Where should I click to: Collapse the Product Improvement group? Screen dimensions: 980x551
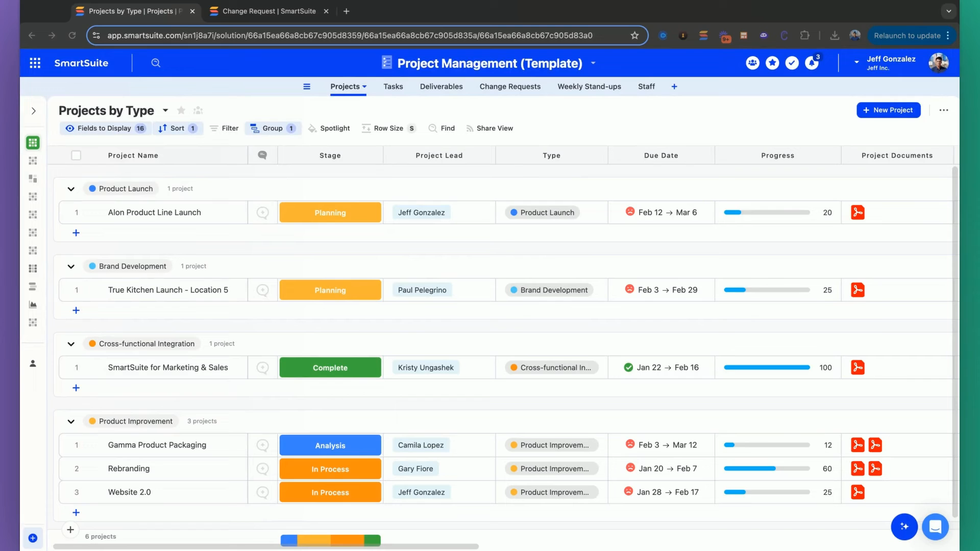click(x=71, y=422)
